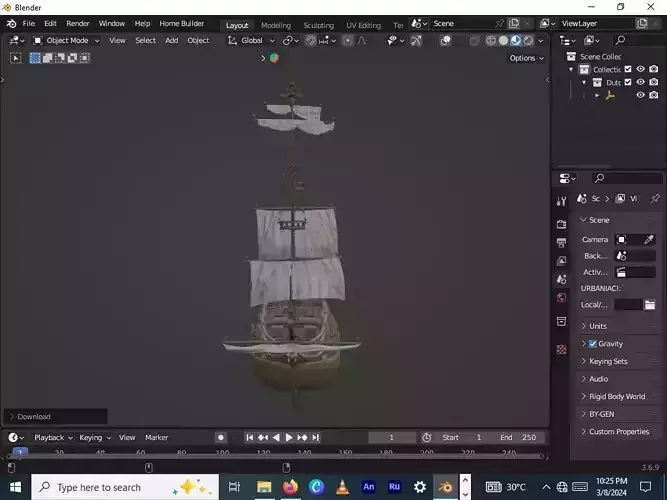Open the Object Mode dropdown
The image size is (667, 500).
click(66, 40)
